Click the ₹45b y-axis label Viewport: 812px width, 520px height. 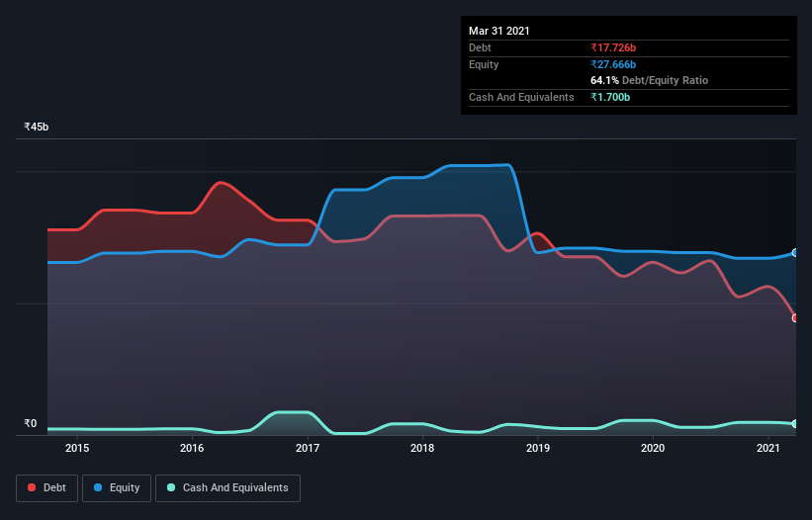(37, 127)
